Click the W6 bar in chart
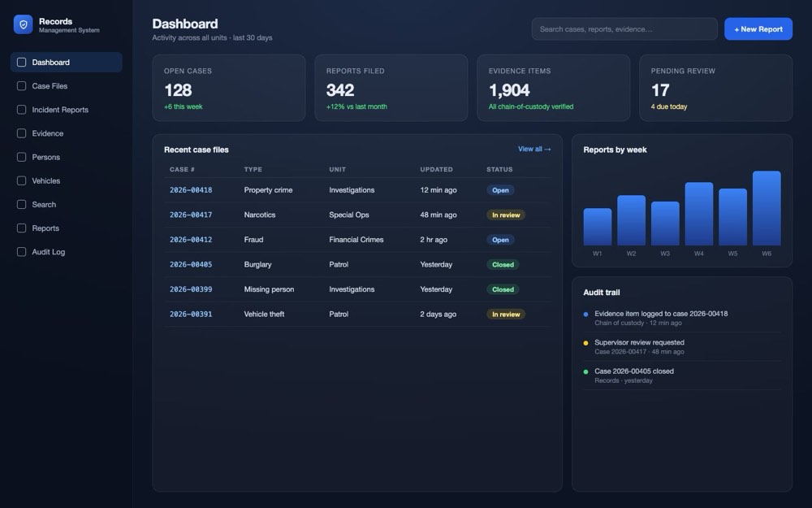 [767, 208]
